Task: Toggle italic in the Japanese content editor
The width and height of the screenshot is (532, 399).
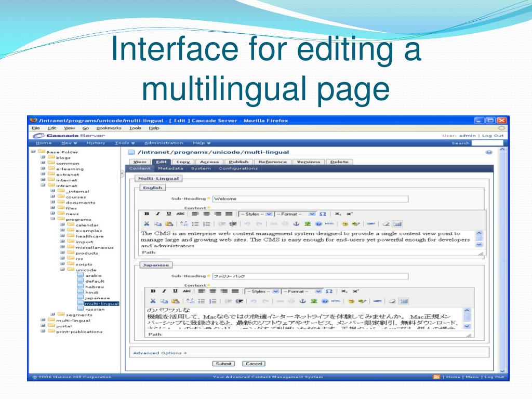Action: (164, 291)
